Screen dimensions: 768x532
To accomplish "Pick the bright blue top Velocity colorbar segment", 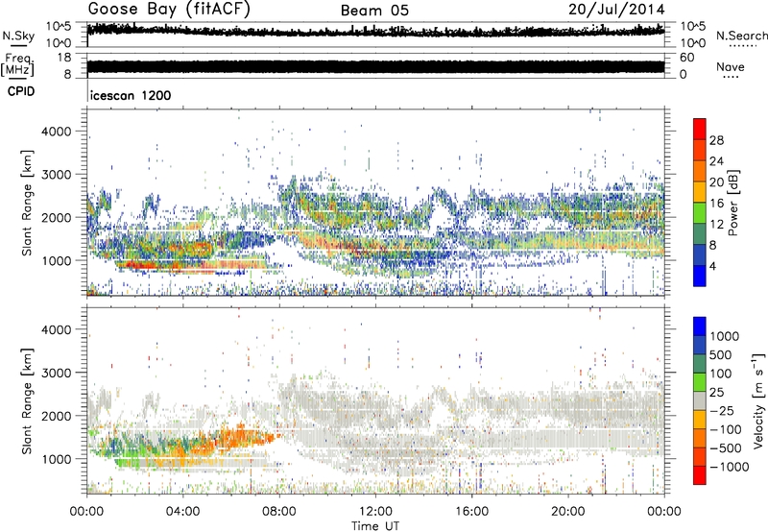I will 700,326.
